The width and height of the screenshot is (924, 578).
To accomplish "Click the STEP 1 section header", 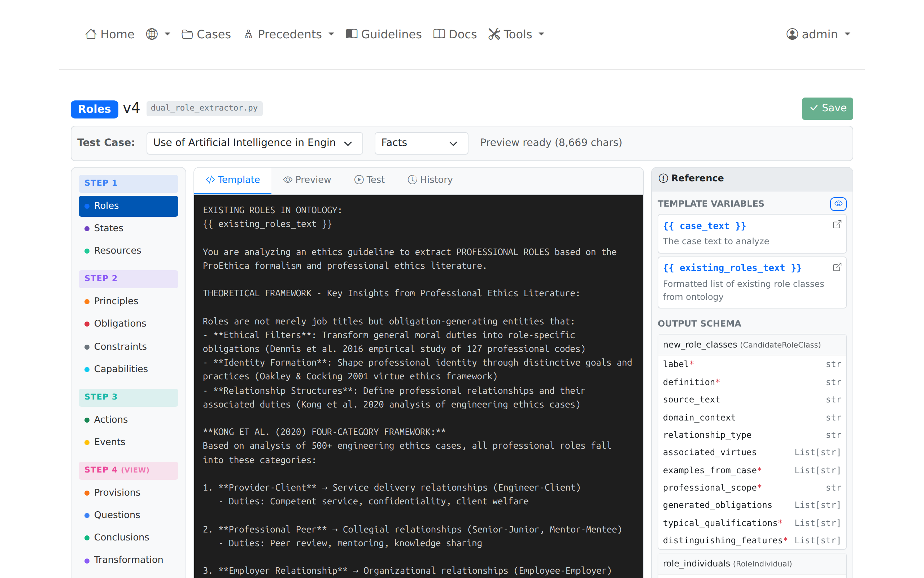I will (x=128, y=184).
